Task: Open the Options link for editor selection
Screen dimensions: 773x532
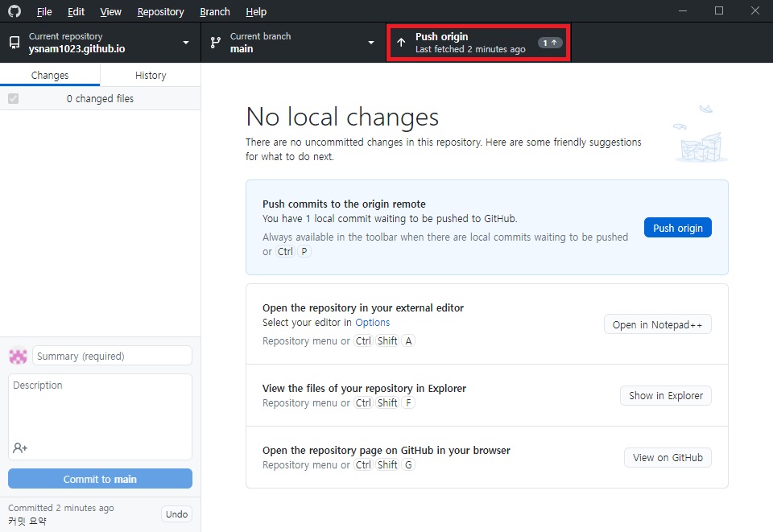Action: point(372,323)
